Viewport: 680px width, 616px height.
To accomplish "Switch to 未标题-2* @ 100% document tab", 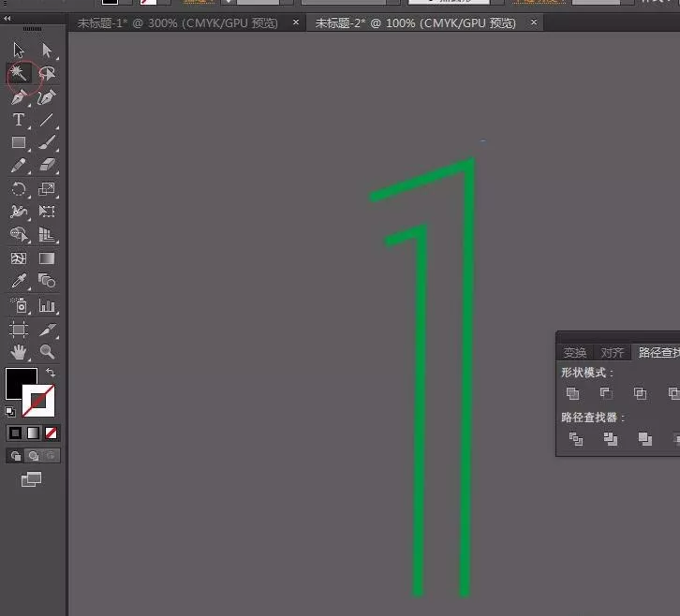I will pos(416,23).
